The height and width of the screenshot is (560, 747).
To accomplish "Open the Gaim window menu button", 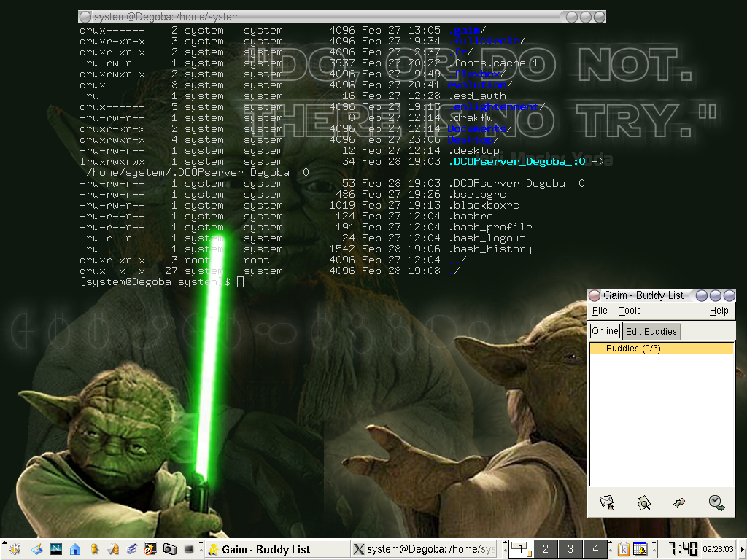I will [595, 296].
